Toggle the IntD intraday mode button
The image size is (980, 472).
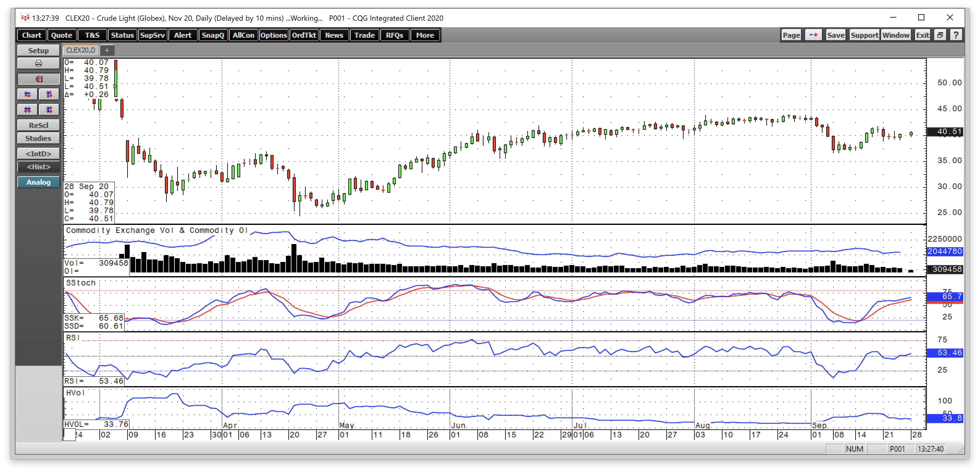38,154
